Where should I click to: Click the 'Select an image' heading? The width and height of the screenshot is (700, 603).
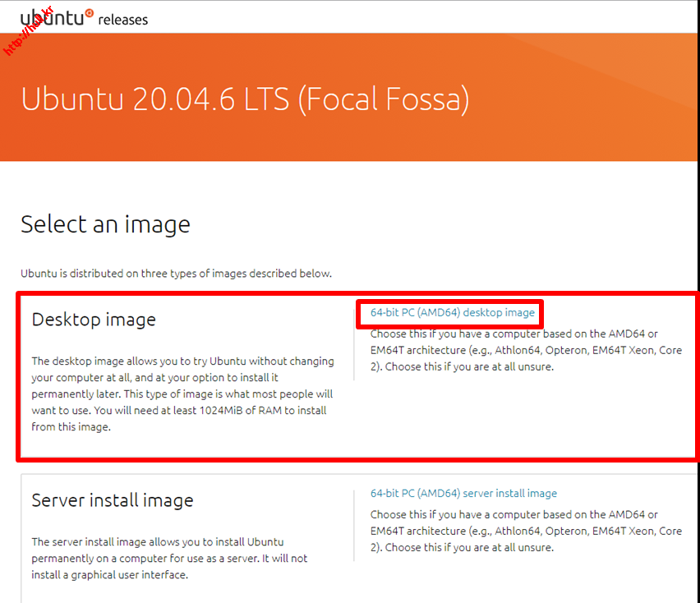tap(105, 224)
